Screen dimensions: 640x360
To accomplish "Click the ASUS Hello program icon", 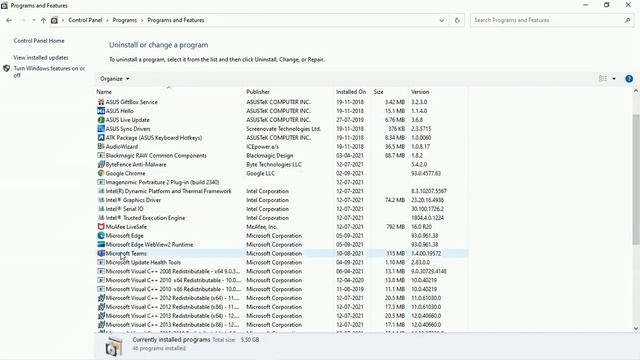I will click(101, 111).
